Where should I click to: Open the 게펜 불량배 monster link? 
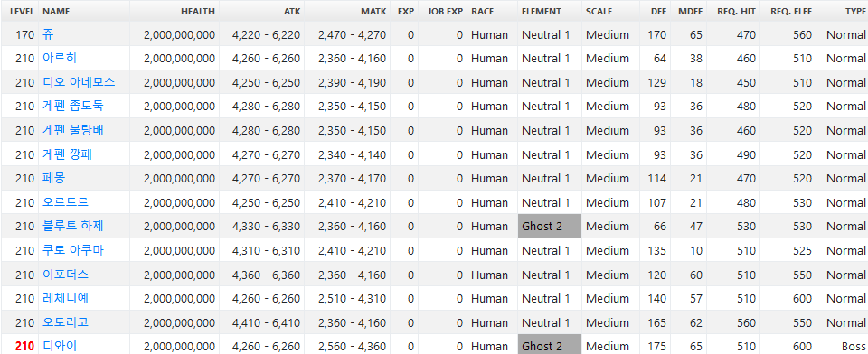(x=72, y=131)
